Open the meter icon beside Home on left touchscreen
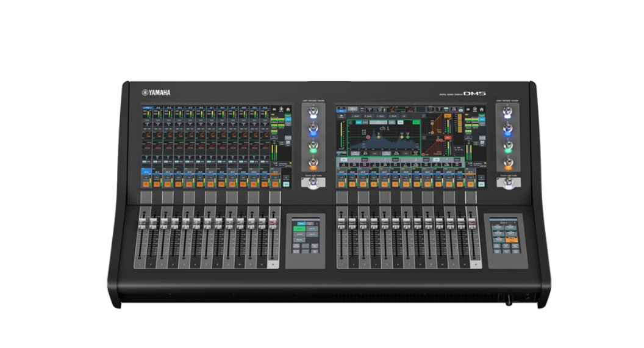Viewport: 644px width, 348px height. 281,109
